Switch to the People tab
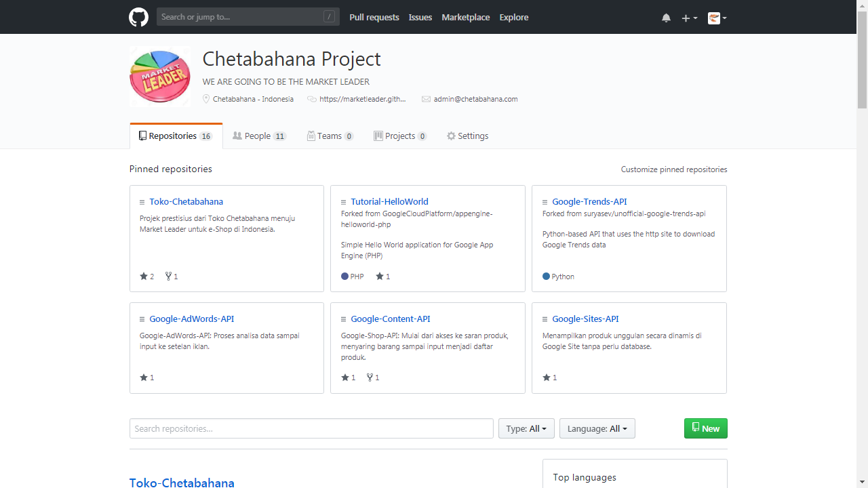Viewport: 868px width, 488px height. pos(260,136)
